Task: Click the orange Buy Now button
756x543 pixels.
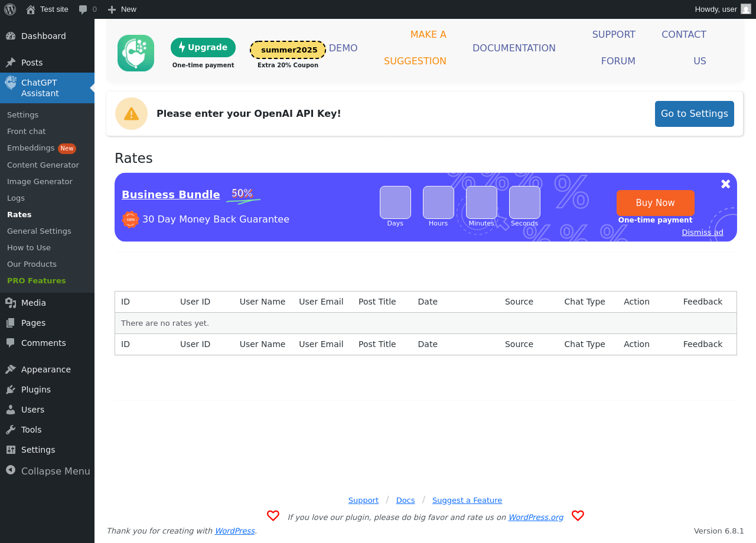Action: pyautogui.click(x=656, y=203)
